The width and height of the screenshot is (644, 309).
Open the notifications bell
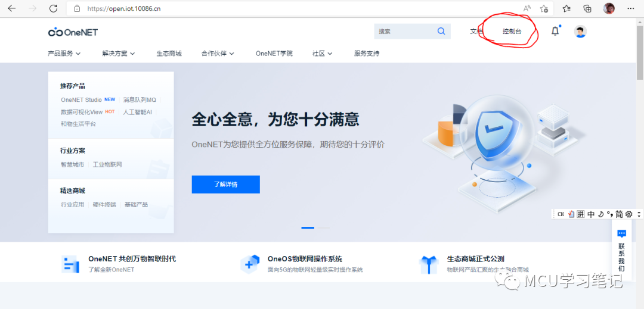click(555, 31)
